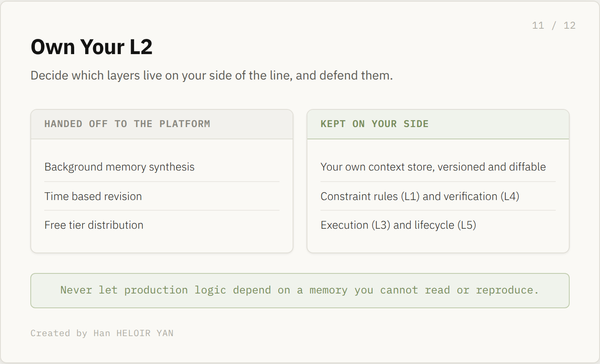Select the subtitle 'Decide which layers live on your side'
Viewport: 600px width, 364px height.
pos(211,75)
